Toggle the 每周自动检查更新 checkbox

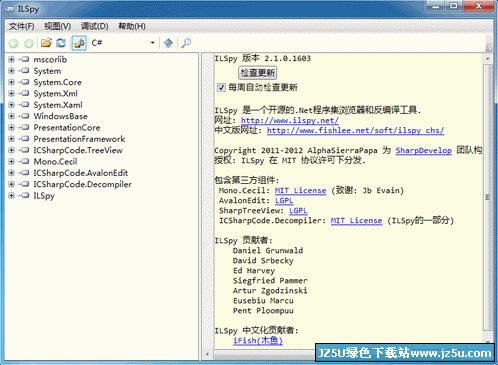tap(221, 87)
